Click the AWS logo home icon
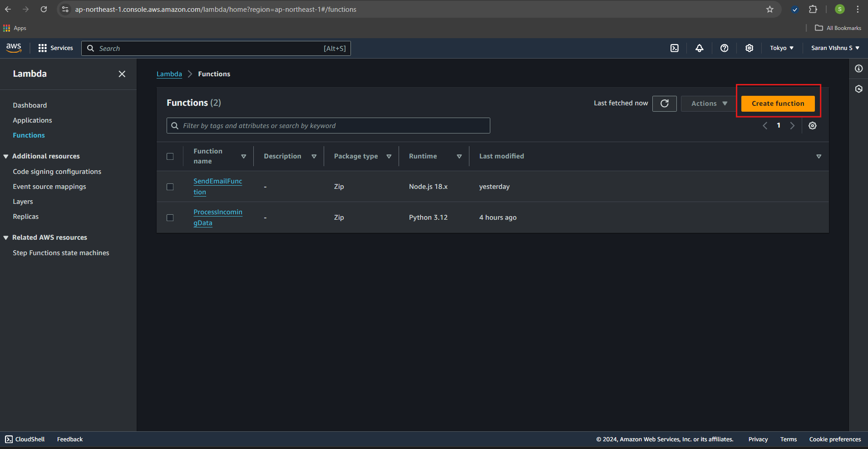Screen dimensions: 868x449 click(x=14, y=48)
